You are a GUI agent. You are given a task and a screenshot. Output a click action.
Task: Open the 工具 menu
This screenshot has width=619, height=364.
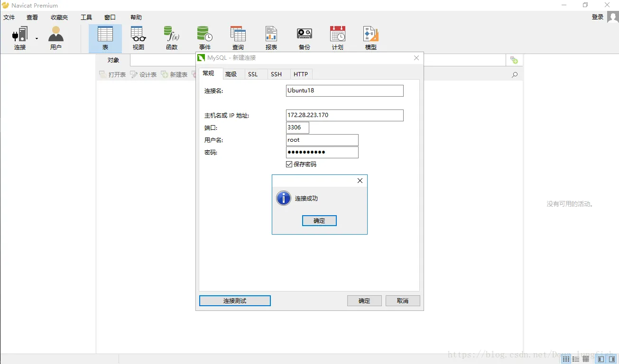point(86,17)
